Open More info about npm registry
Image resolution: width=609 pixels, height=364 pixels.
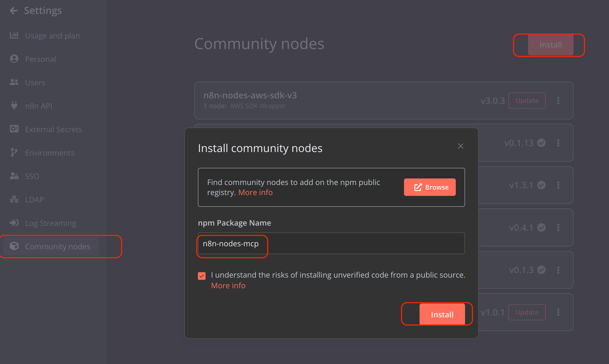pyautogui.click(x=255, y=192)
